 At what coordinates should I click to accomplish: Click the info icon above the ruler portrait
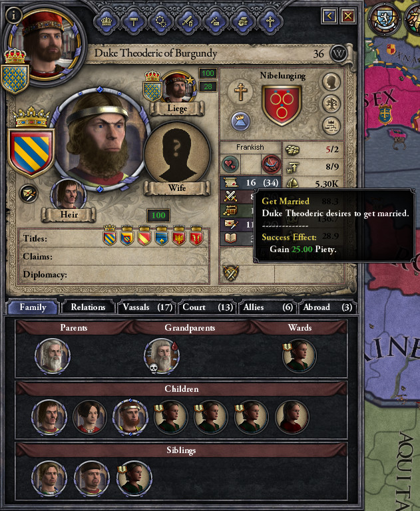[x=13, y=15]
